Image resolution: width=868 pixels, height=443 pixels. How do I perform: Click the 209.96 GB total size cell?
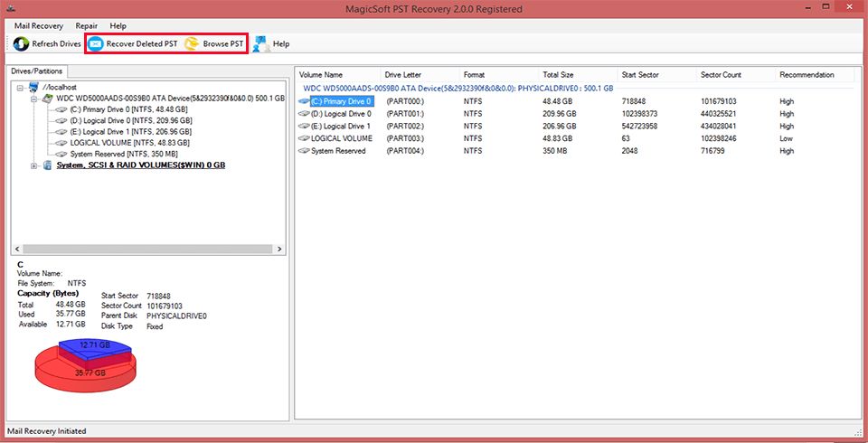click(x=560, y=114)
